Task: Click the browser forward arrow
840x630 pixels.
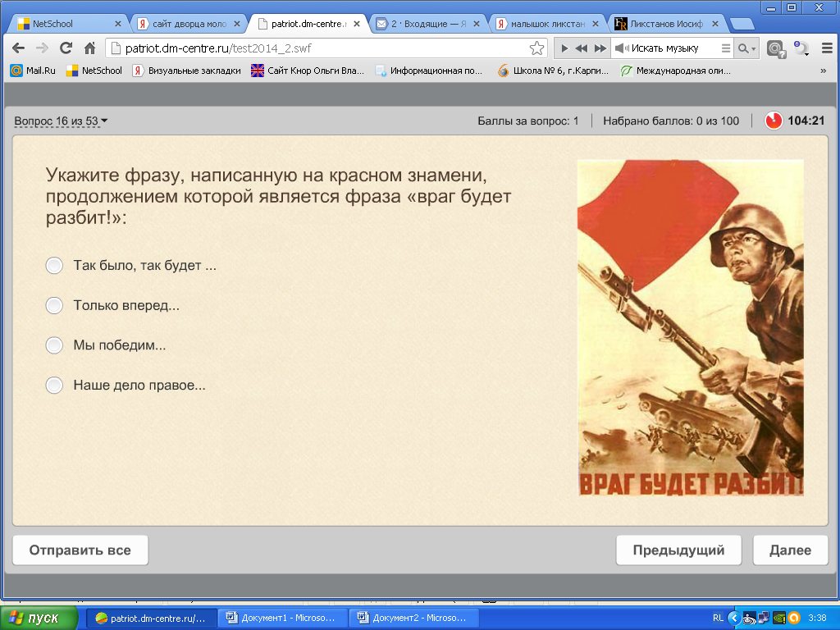Action: click(x=42, y=48)
